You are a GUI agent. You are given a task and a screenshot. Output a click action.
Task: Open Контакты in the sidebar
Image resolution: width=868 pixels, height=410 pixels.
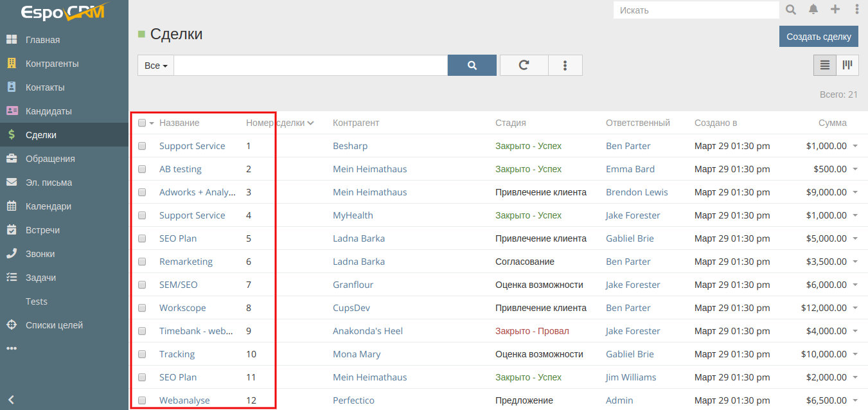[45, 87]
